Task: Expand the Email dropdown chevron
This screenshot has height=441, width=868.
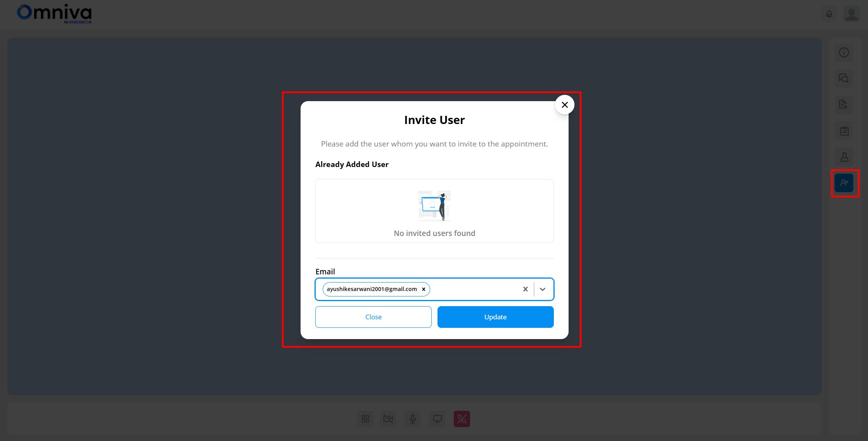Action: [x=542, y=289]
